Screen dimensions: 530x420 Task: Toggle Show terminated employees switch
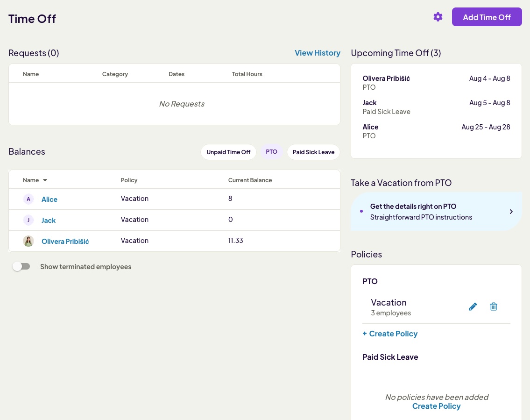tap(21, 266)
